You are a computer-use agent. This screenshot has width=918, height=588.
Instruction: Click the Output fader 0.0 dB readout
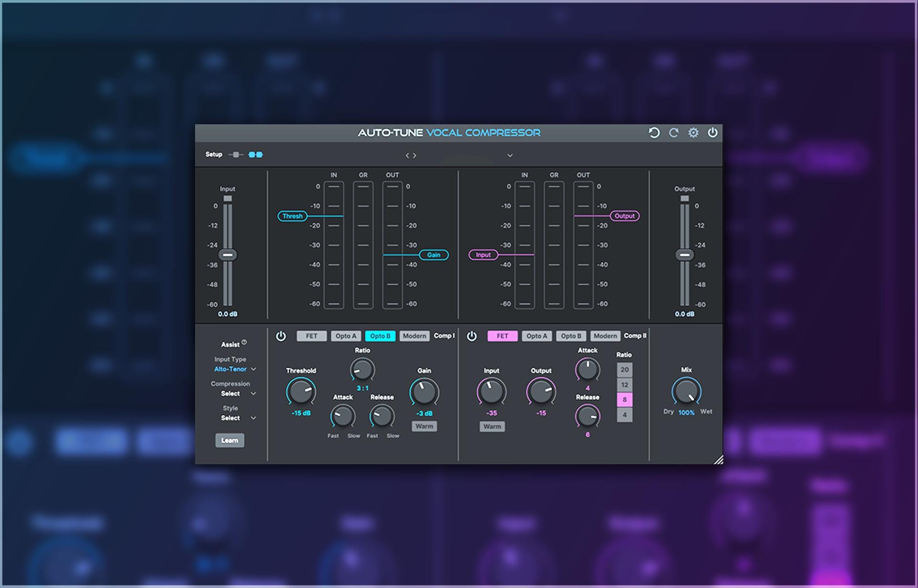685,314
